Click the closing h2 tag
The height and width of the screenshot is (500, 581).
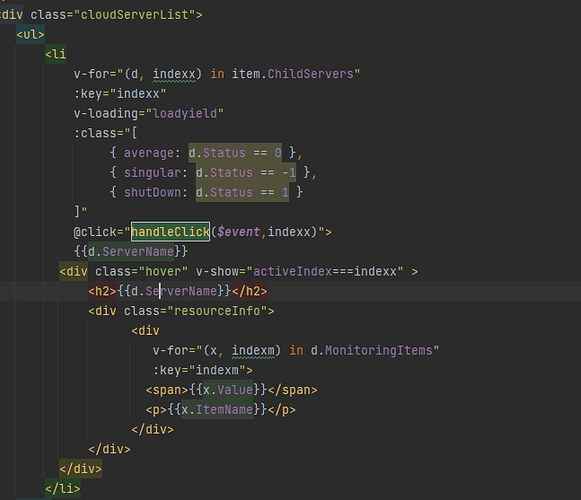[249, 291]
